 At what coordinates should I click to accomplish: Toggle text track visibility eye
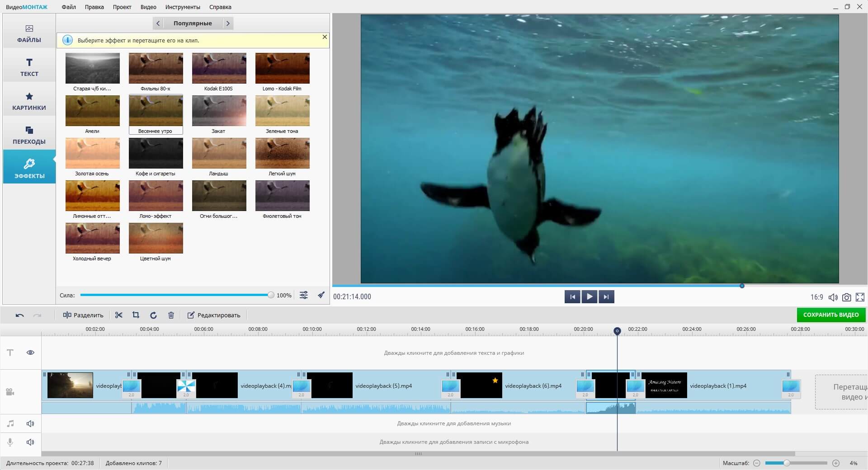(x=30, y=352)
